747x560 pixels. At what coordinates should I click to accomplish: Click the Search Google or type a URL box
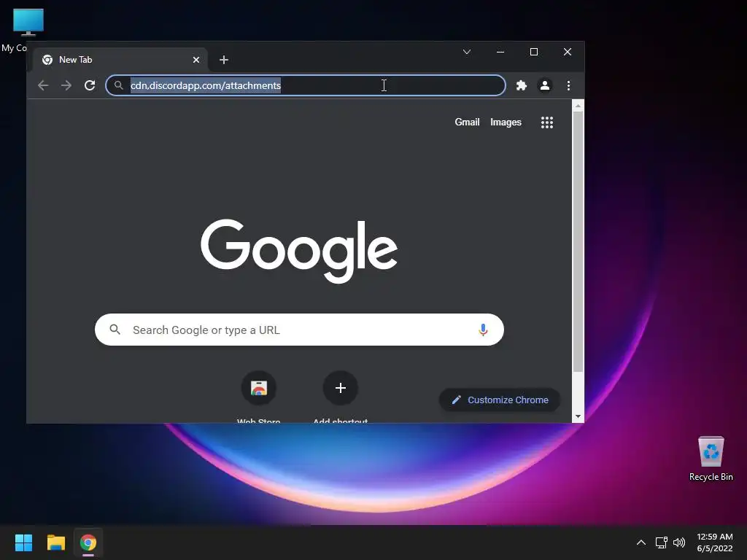click(299, 330)
